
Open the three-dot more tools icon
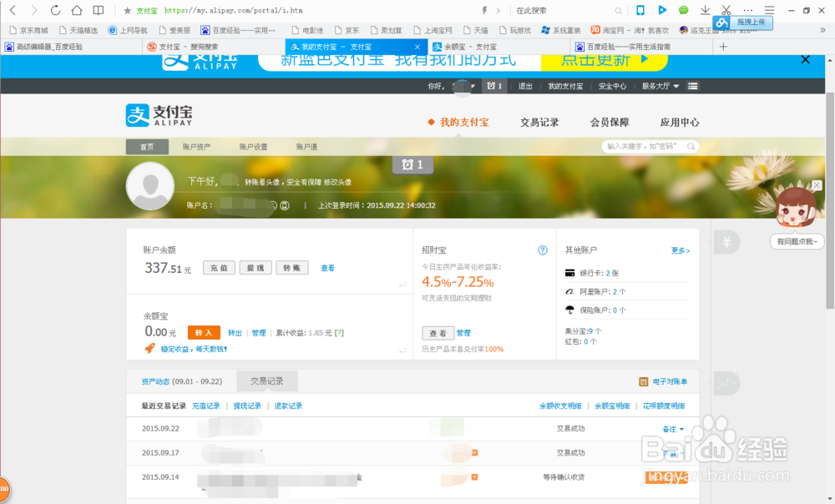(x=748, y=10)
